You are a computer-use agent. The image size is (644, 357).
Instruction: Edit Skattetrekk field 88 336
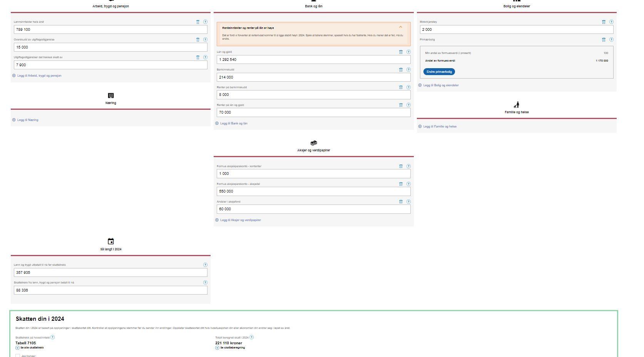(110, 290)
